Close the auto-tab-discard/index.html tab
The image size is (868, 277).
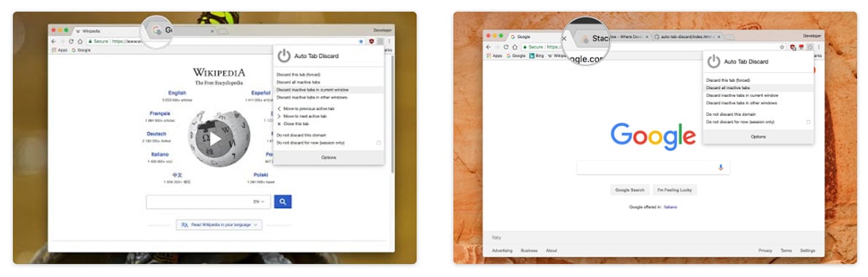coord(718,36)
